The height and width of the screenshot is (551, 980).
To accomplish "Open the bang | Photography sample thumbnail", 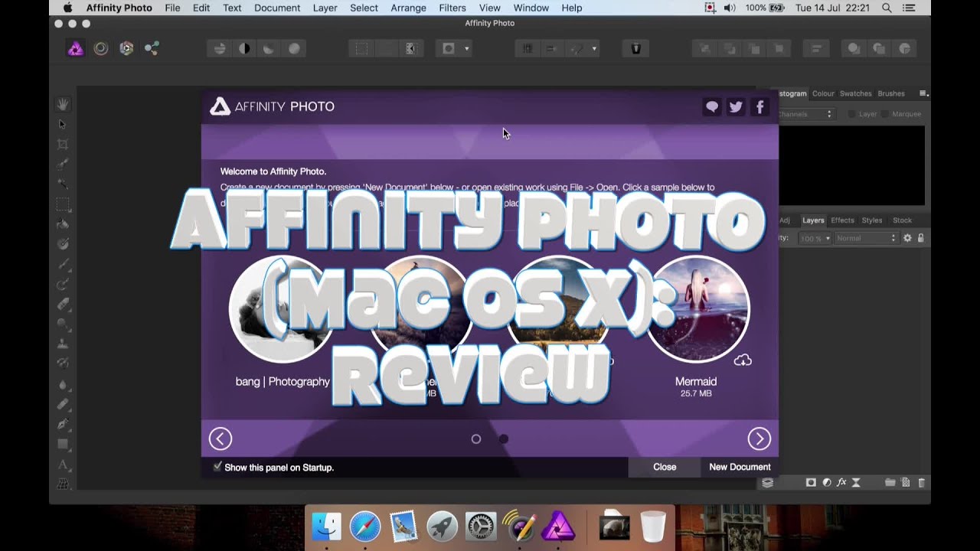I will click(x=283, y=308).
